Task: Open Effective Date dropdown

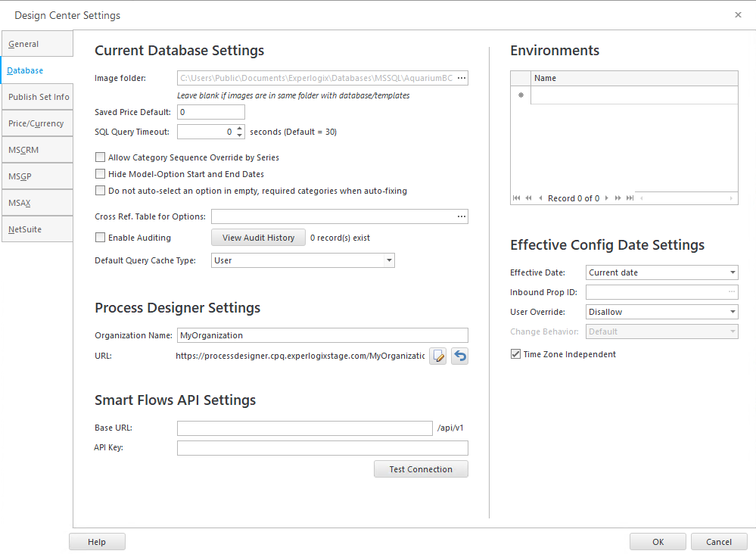Action: coord(733,272)
